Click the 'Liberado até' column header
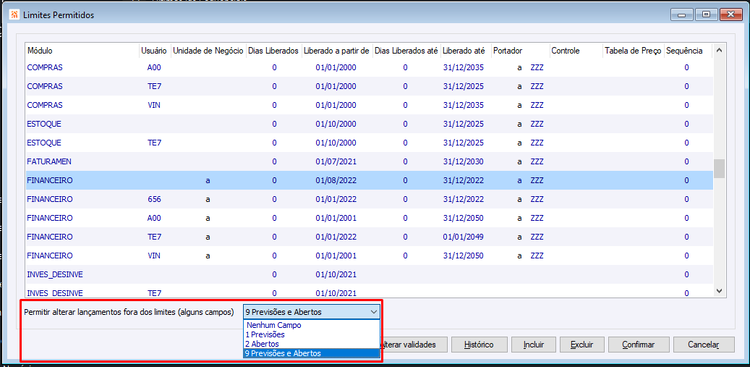750x367 pixels. click(465, 51)
